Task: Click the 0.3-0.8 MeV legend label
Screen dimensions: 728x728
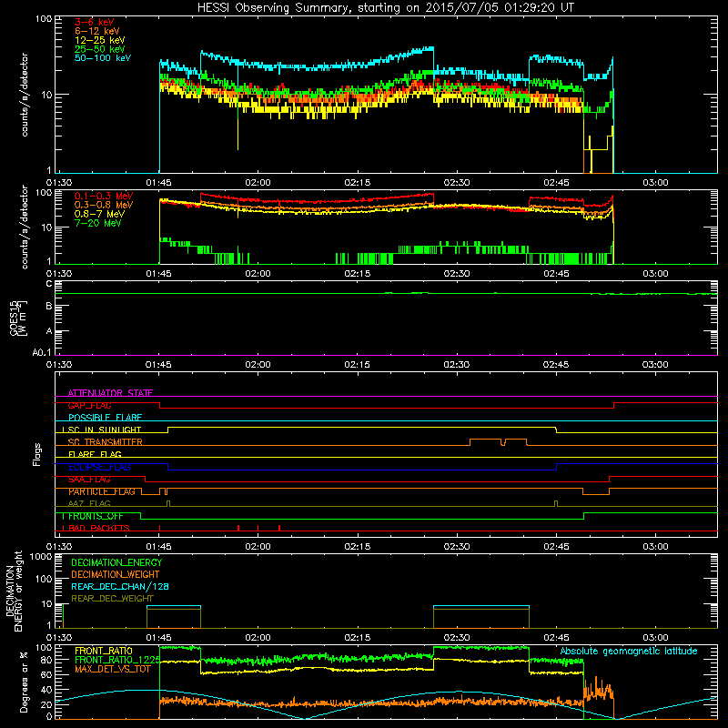Action: (104, 205)
